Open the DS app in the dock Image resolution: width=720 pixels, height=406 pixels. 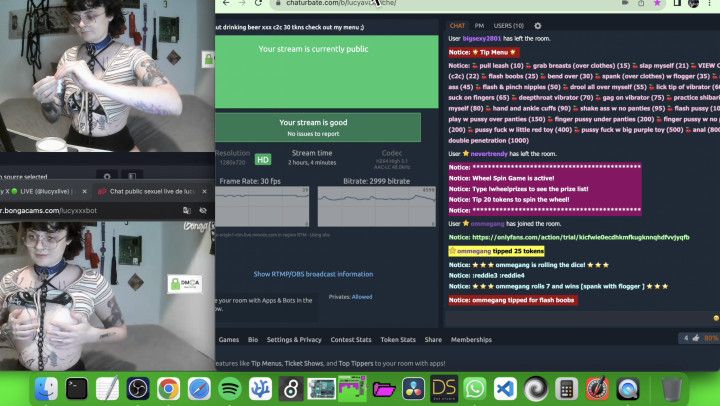444,389
